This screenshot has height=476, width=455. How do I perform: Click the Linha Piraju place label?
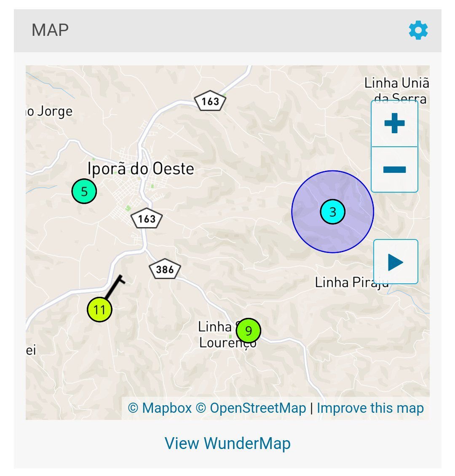(x=352, y=282)
